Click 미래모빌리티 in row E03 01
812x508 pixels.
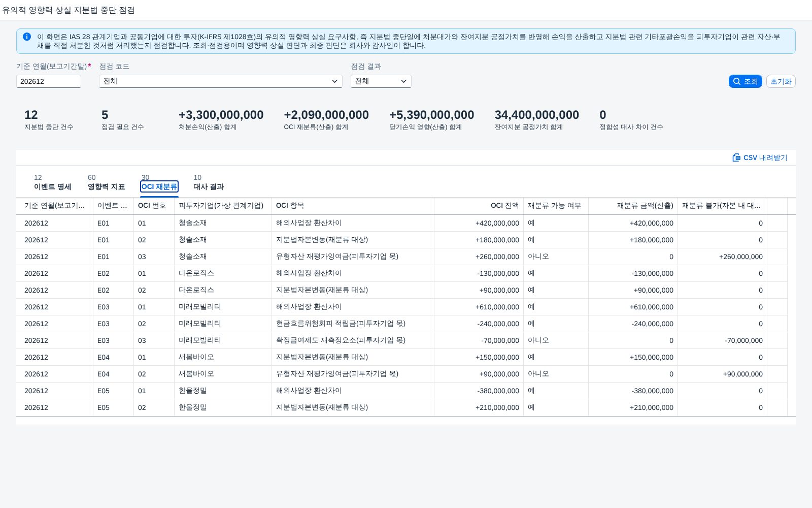200,307
